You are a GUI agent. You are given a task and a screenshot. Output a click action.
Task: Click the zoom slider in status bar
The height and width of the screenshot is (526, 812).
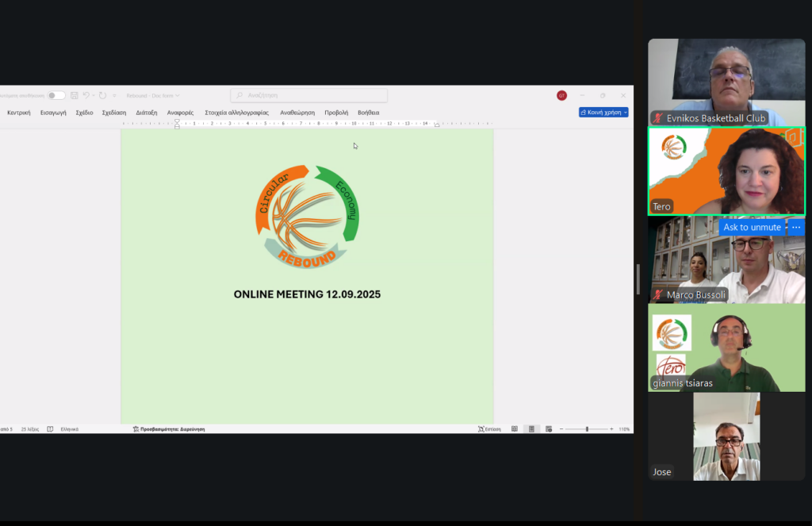[587, 428]
